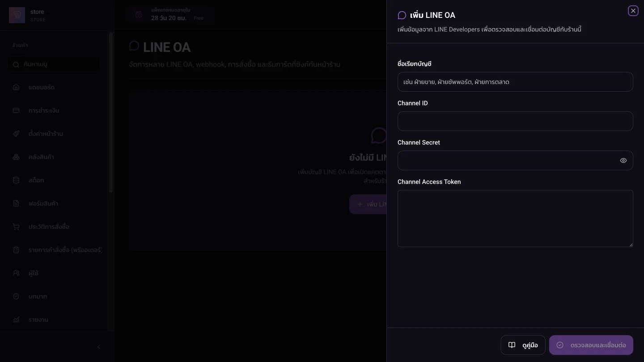The image size is (644, 362).
Task: Click the magnifier icon in menu search
Action: tap(16, 64)
